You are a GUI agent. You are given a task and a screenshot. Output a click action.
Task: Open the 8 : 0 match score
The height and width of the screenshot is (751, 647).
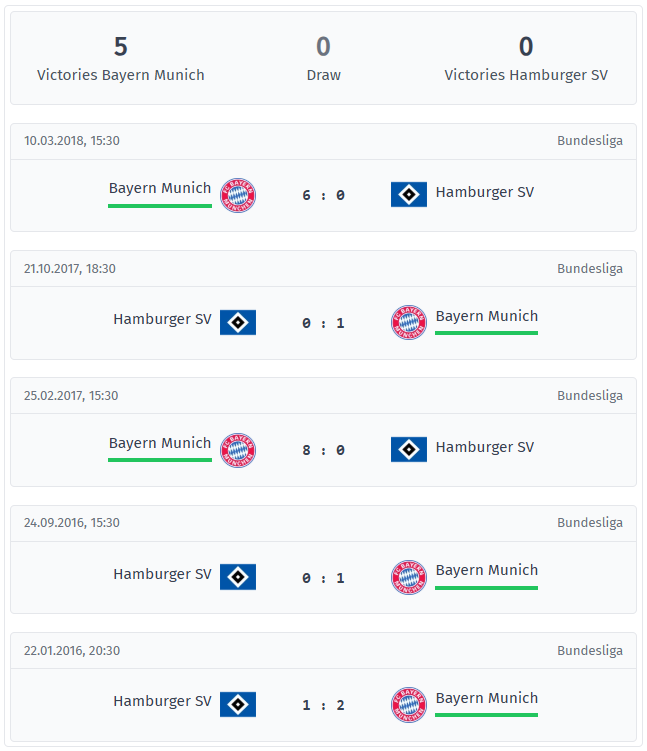(x=323, y=450)
